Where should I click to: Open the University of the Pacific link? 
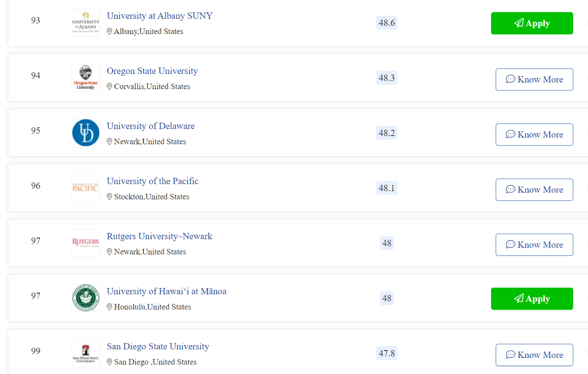pyautogui.click(x=153, y=181)
